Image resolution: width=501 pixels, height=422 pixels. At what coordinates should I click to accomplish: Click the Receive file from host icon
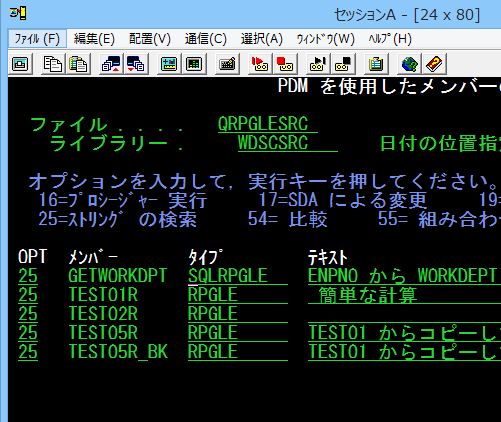[x=136, y=63]
